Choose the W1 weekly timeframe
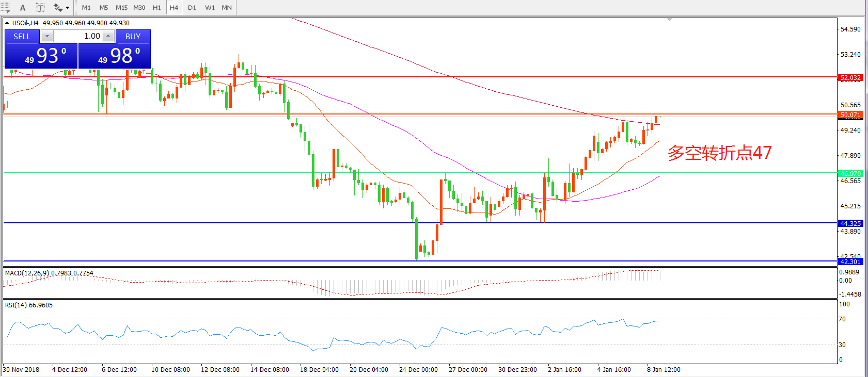 [210, 8]
